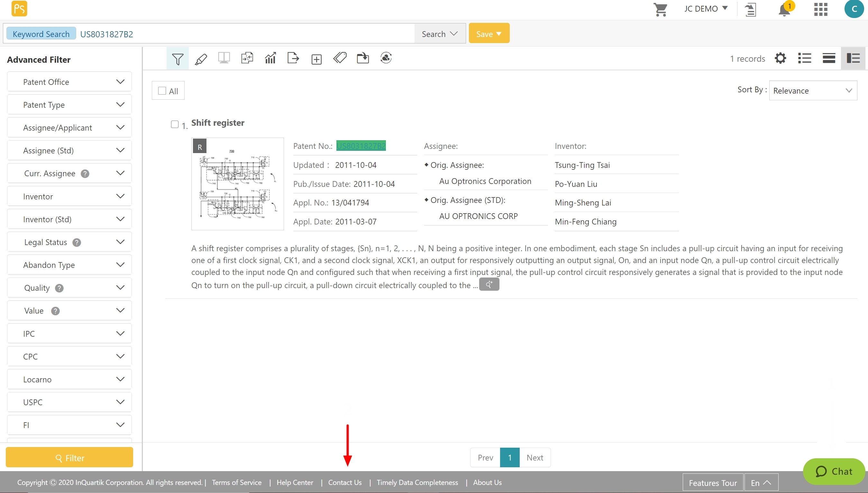This screenshot has width=868, height=493.
Task: Open the Search type dropdown
Action: [x=440, y=33]
